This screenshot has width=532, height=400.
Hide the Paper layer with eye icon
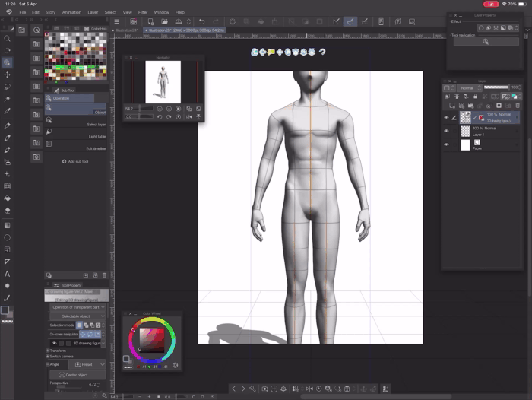(x=446, y=144)
